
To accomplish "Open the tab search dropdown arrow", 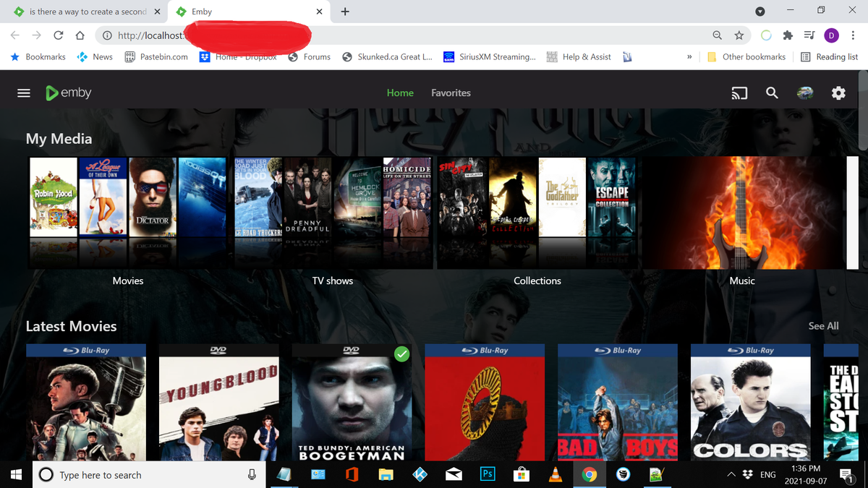I will (759, 12).
